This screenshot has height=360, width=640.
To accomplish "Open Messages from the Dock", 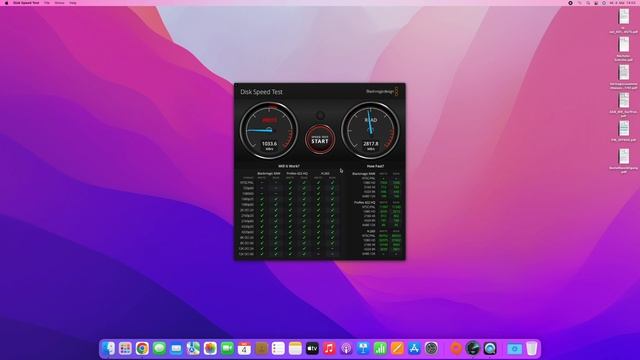I will (x=160, y=348).
